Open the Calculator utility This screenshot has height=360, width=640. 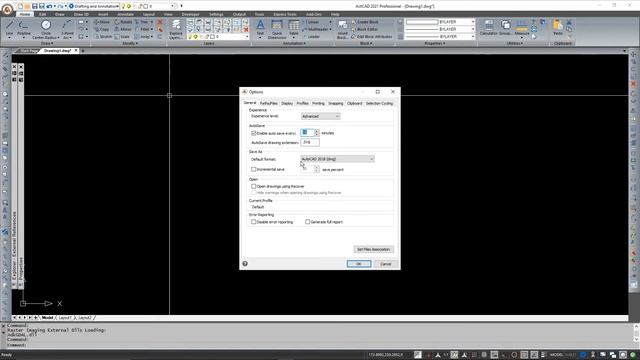tap(488, 28)
